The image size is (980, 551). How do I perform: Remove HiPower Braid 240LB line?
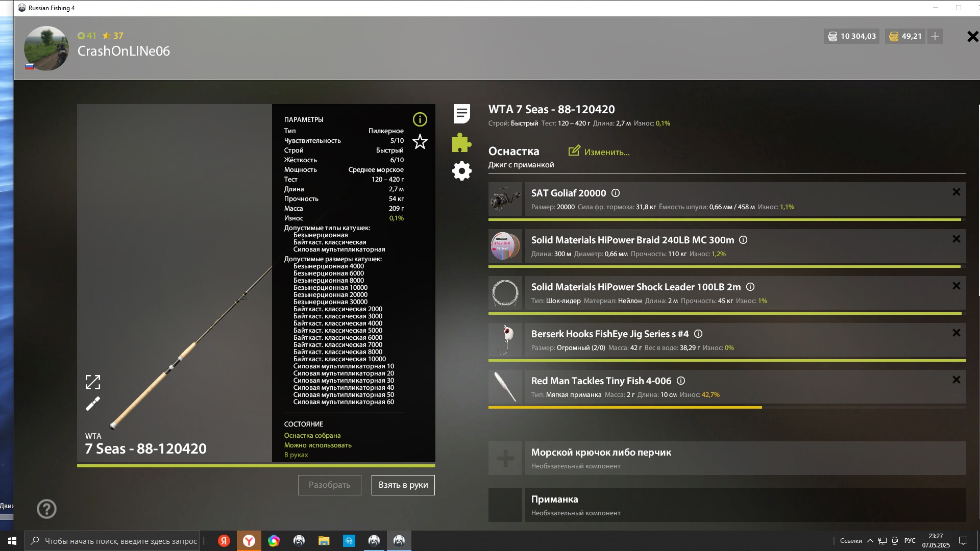(956, 239)
